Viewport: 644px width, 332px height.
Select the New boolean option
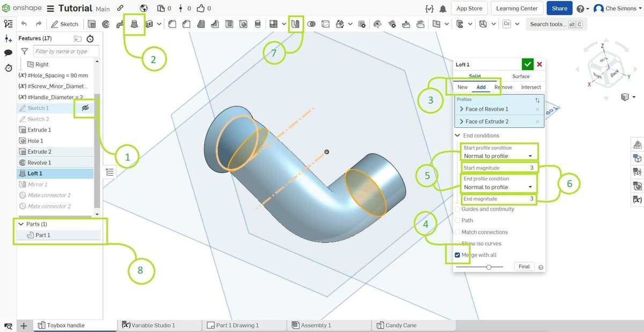tap(462, 87)
